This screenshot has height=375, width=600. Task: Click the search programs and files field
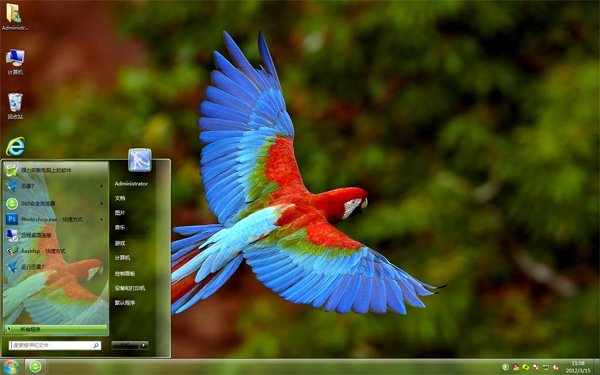(55, 345)
